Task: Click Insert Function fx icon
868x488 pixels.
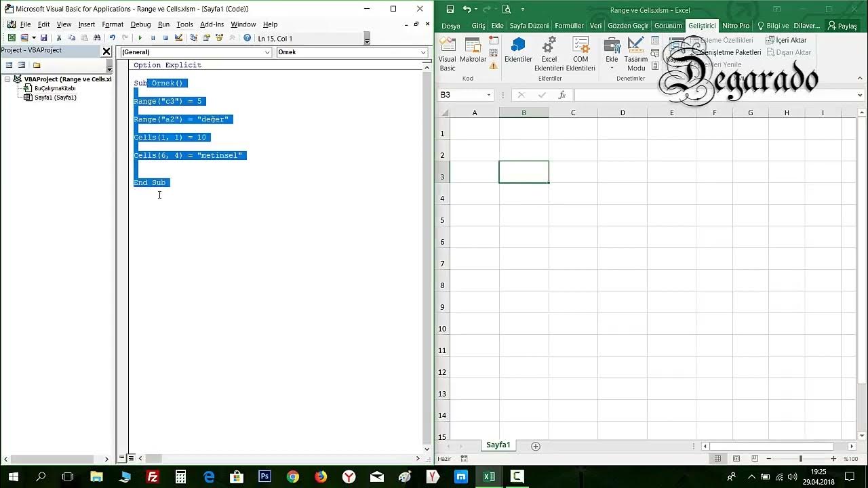Action: pos(562,95)
